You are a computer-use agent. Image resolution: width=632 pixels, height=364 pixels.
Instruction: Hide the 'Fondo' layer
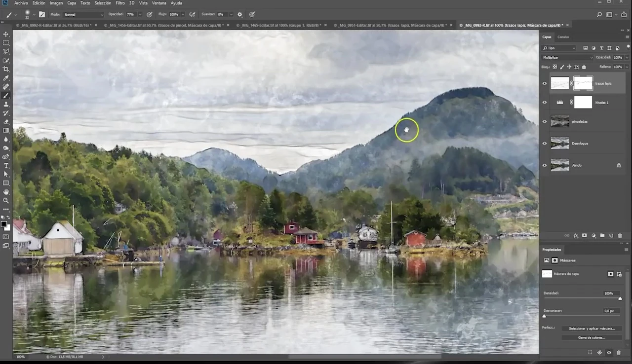[x=545, y=165]
